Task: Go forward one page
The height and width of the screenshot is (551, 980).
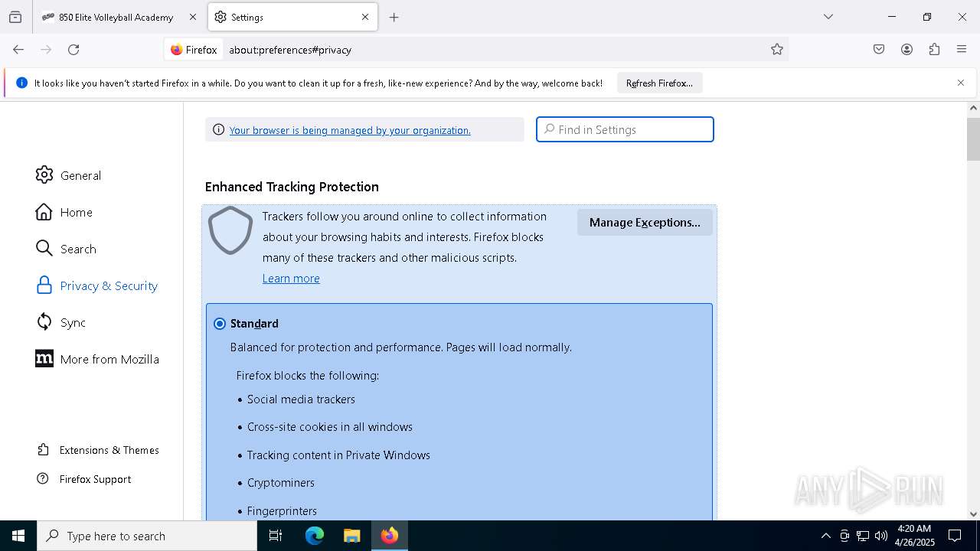Action: coord(46,50)
